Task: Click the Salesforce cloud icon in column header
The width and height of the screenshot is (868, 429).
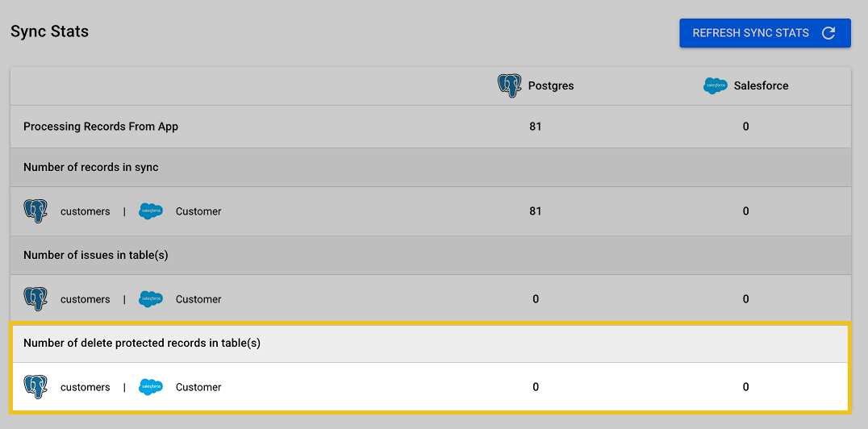Action: click(x=716, y=86)
